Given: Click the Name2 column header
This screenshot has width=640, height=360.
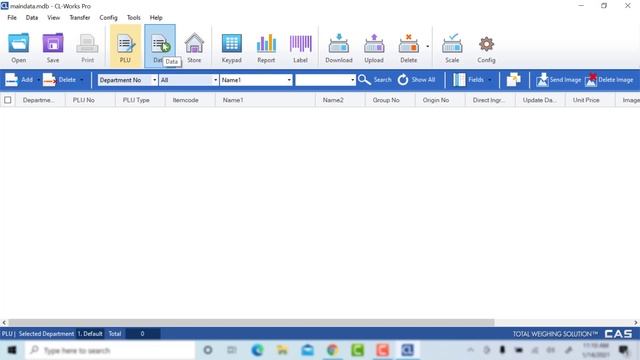Looking at the screenshot, I should point(340,100).
